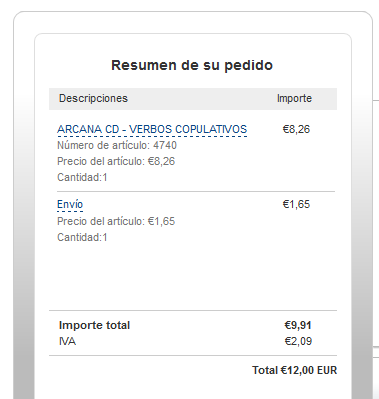Click the Precio del artículo: €8,26 line
Image resolution: width=379 pixels, height=399 pixels.
pyautogui.click(x=116, y=161)
